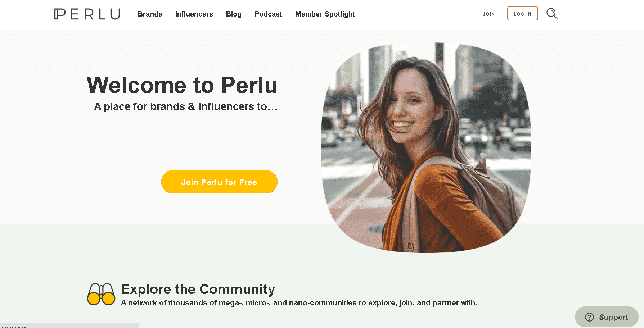Open search with the magnifier icon
The height and width of the screenshot is (328, 644).
pos(552,14)
